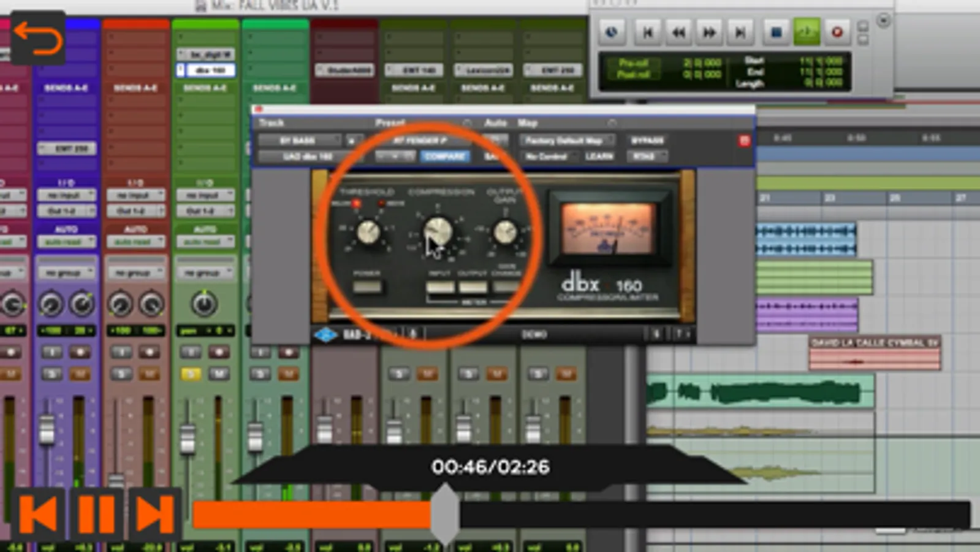Open the EMT 140 insert slot

coord(416,70)
